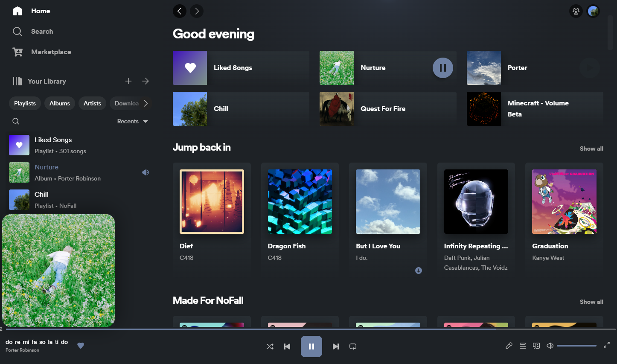Show all of Jump back in

[591, 149]
